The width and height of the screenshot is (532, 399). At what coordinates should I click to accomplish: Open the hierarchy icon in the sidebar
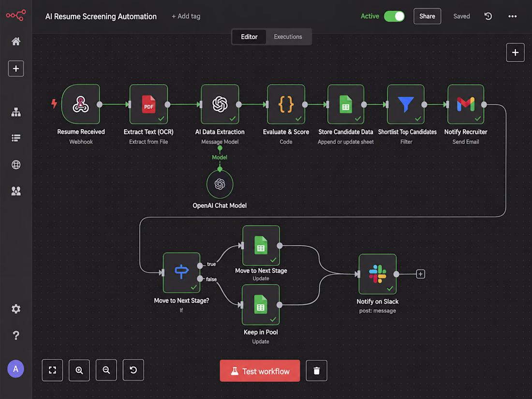pyautogui.click(x=16, y=112)
